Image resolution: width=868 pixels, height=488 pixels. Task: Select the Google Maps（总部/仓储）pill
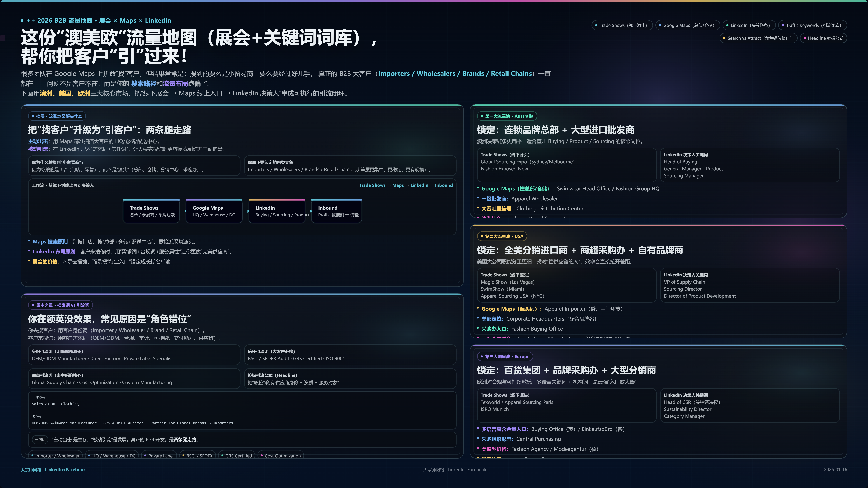click(687, 25)
